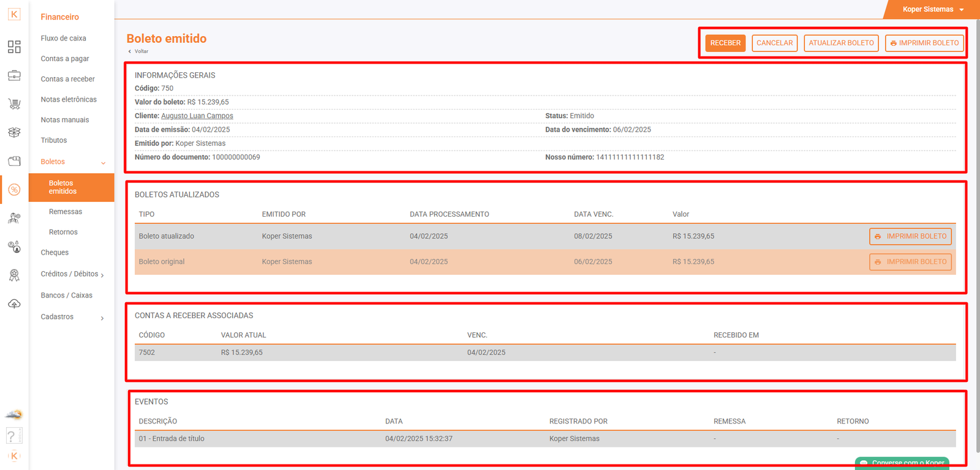Click the stacked boxes inventory icon

pyautogui.click(x=14, y=132)
